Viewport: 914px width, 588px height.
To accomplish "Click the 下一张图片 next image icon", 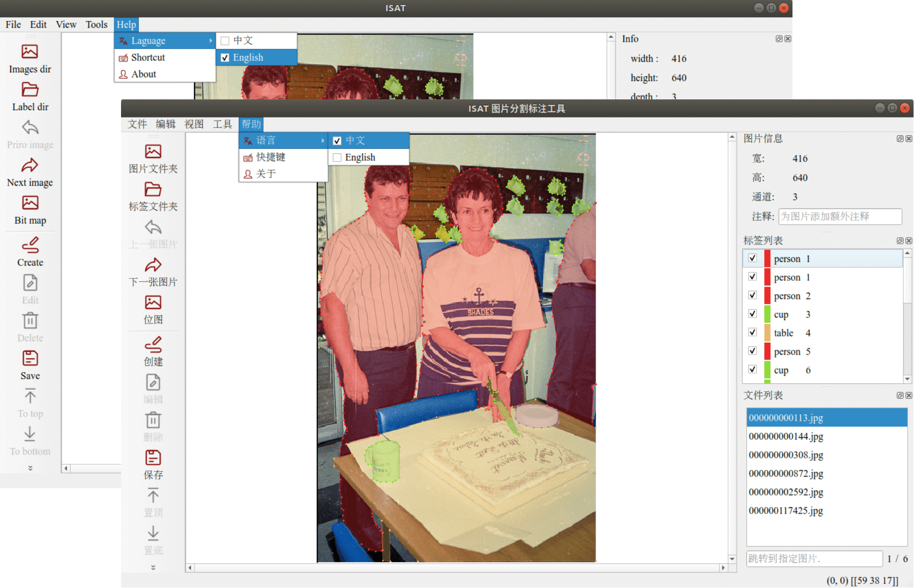I will (x=153, y=265).
